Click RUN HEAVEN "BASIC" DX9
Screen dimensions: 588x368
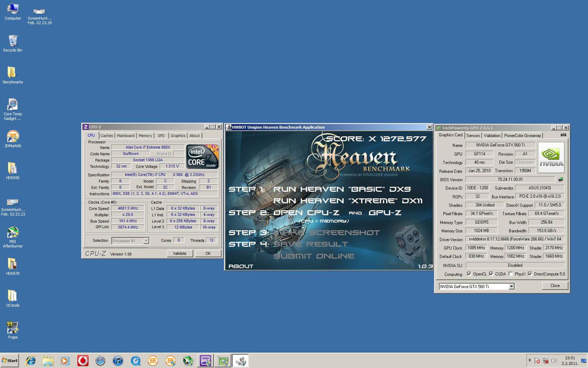(x=342, y=189)
